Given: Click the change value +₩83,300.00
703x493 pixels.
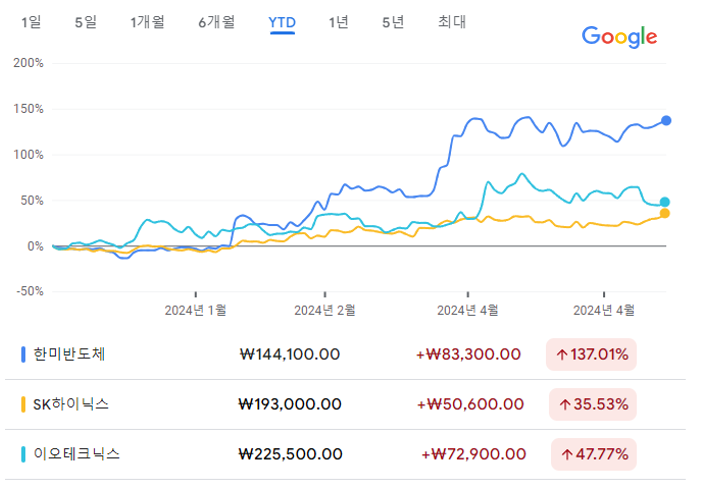Looking at the screenshot, I should pos(468,355).
